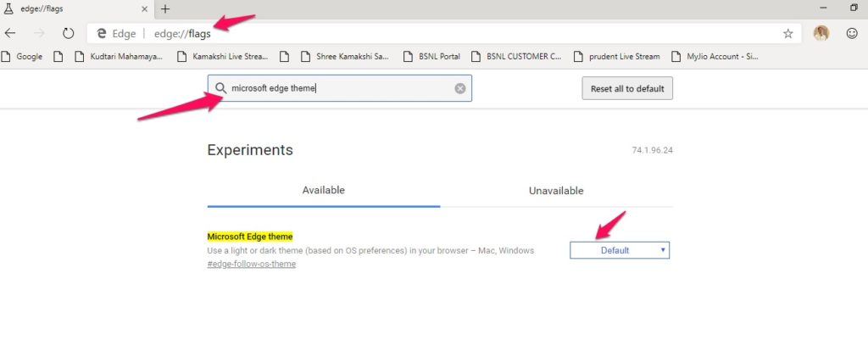Image resolution: width=868 pixels, height=340 pixels.
Task: Add page to favorites with star icon
Action: coord(787,34)
